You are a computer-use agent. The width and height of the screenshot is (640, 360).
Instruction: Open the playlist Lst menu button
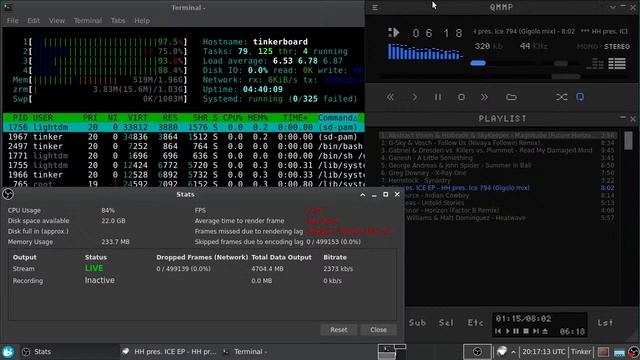[x=605, y=322]
